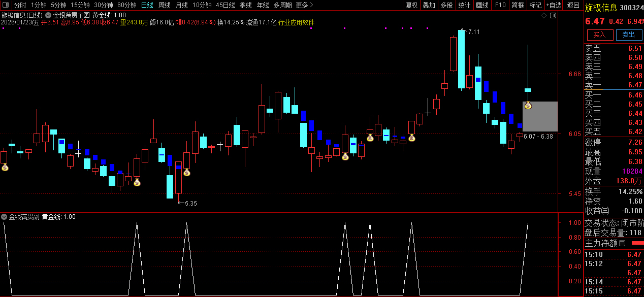Switch to 60分钟 period
Viewport: 644px width, 297px height.
click(126, 5)
